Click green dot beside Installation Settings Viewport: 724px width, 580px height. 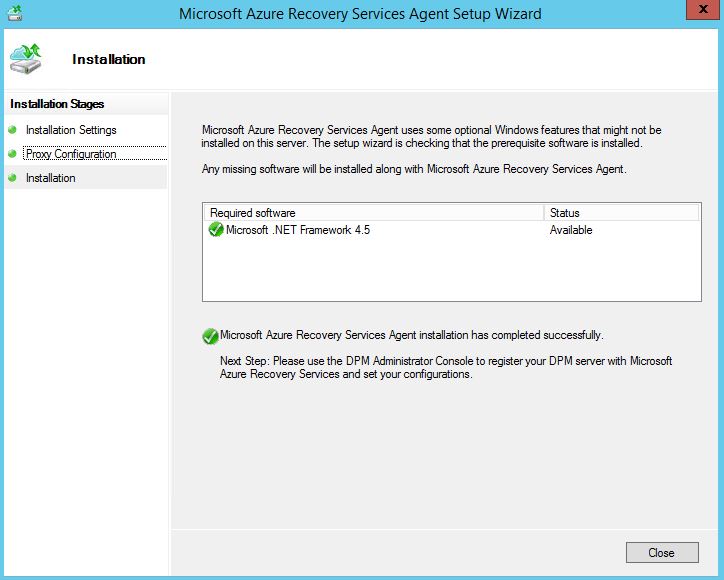pos(12,130)
